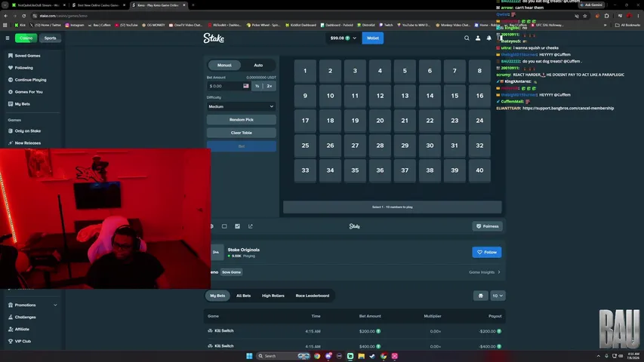This screenshot has width=644, height=362.
Task: Click the Bet Amount input field
Action: (228, 86)
